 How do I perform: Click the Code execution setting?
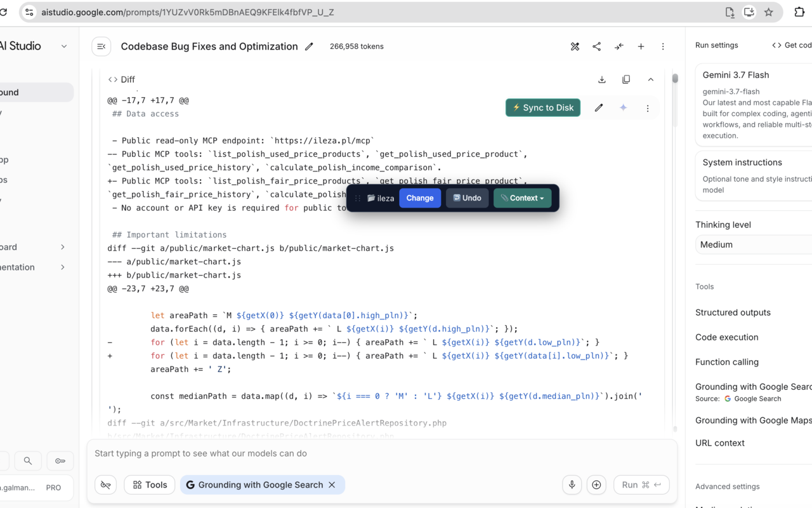point(726,337)
